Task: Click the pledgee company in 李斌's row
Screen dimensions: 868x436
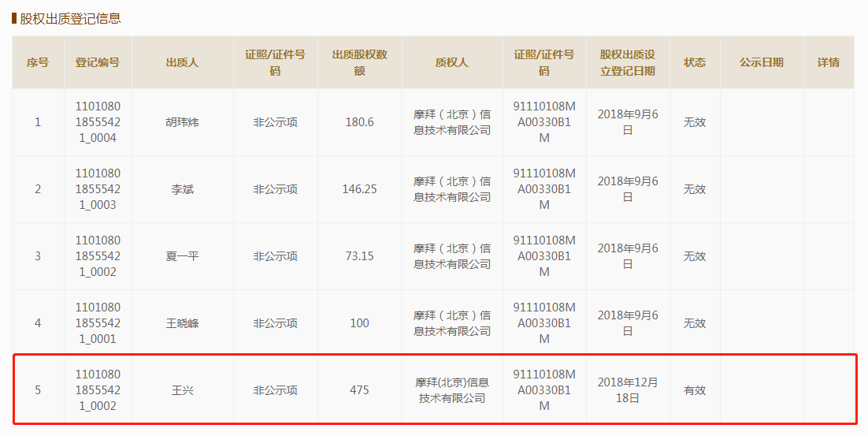Action: pyautogui.click(x=451, y=189)
